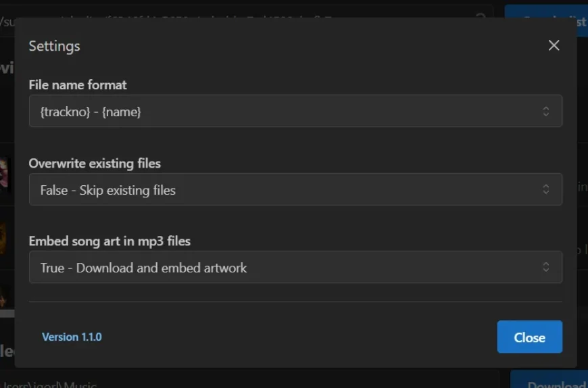Expand the Embed song art dropdown
The image size is (588, 388).
click(295, 267)
